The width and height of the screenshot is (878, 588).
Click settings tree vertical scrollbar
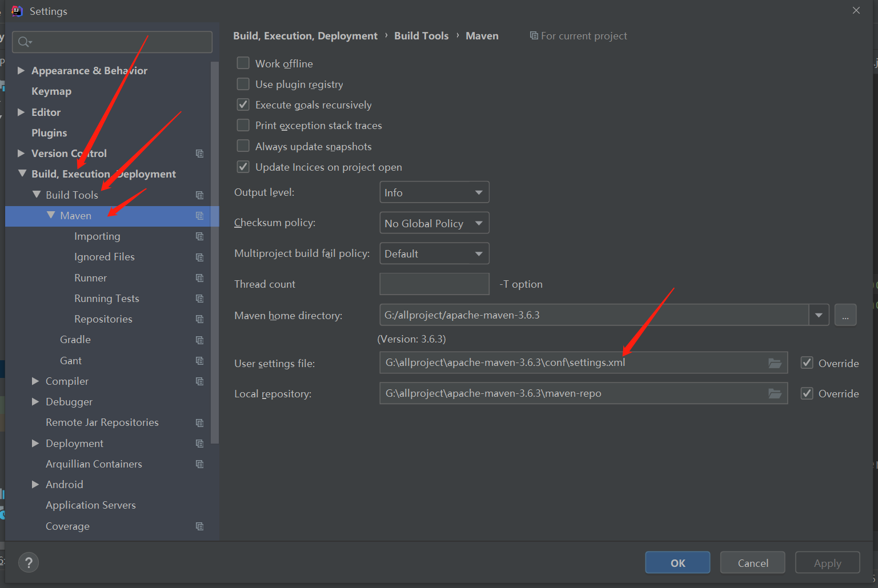215,252
